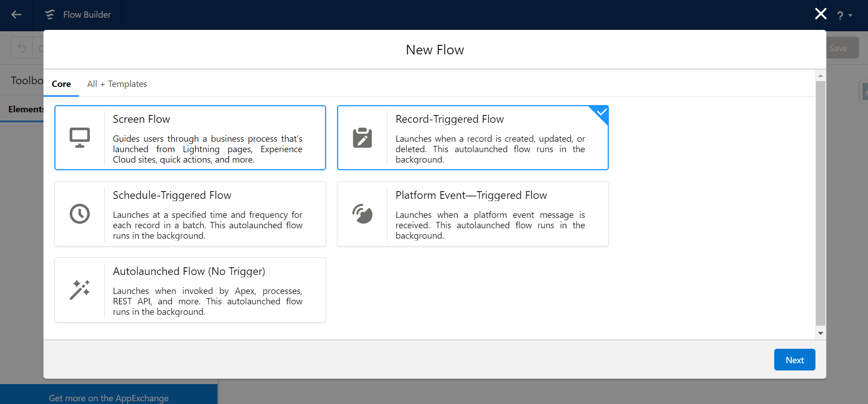Click the dialog vertical scrollbar thumb
This screenshot has width=868, height=404.
(820, 203)
